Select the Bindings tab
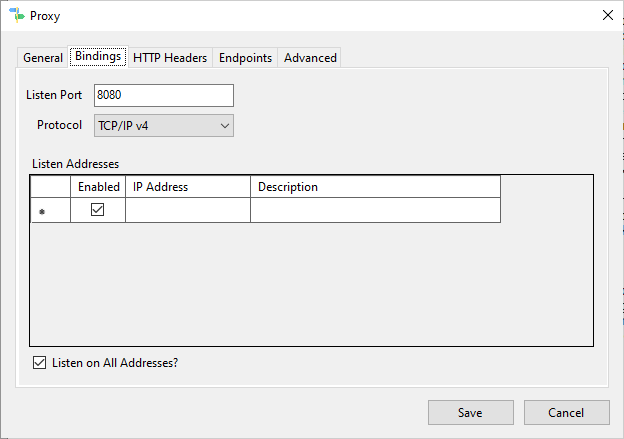 (x=98, y=57)
